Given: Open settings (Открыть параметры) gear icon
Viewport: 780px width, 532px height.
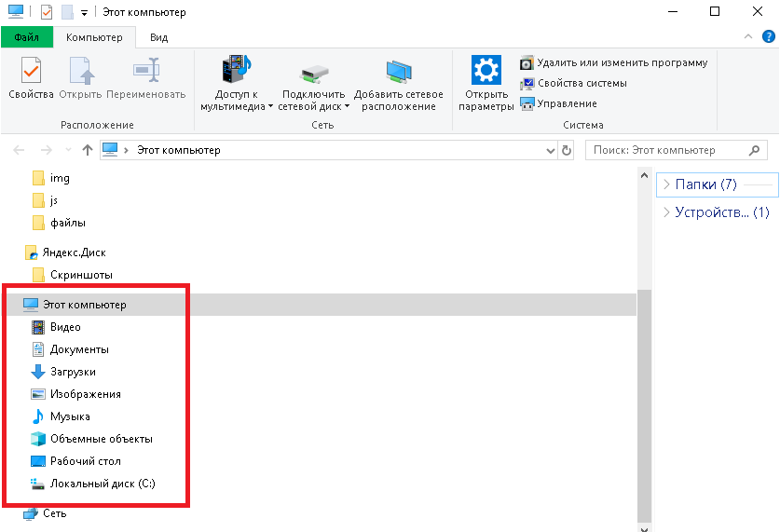Looking at the screenshot, I should (486, 70).
